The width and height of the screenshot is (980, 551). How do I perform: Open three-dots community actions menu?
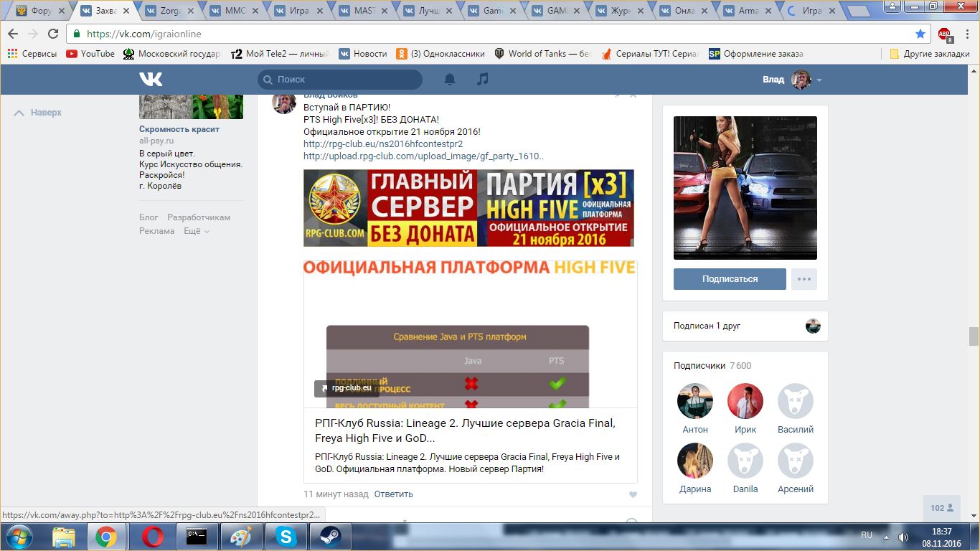click(x=804, y=279)
